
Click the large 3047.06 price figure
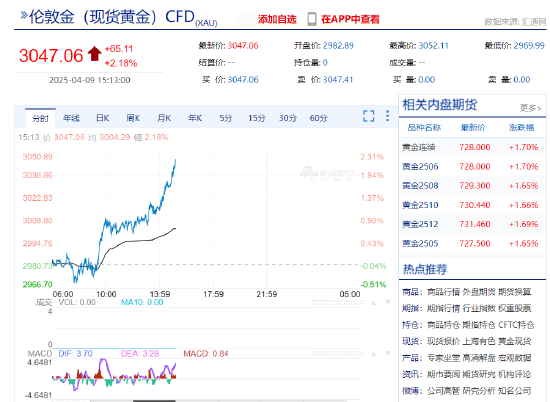click(51, 56)
